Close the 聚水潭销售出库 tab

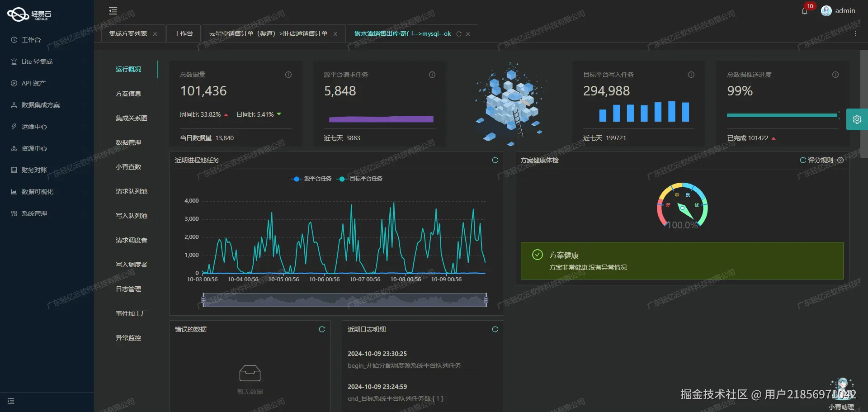[x=468, y=34]
